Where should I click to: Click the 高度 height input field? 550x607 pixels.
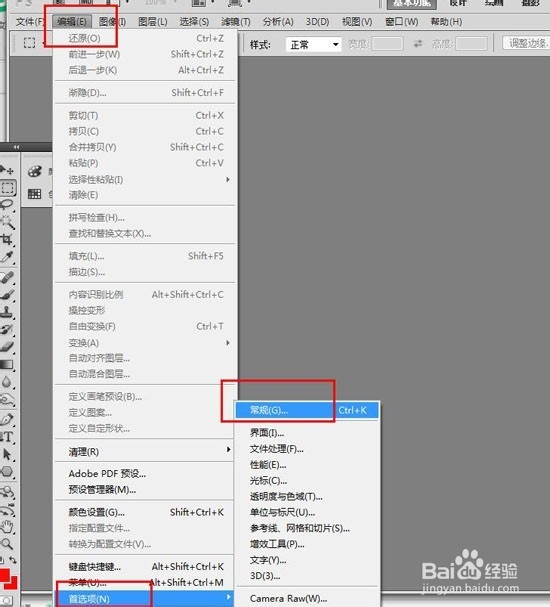(x=471, y=44)
